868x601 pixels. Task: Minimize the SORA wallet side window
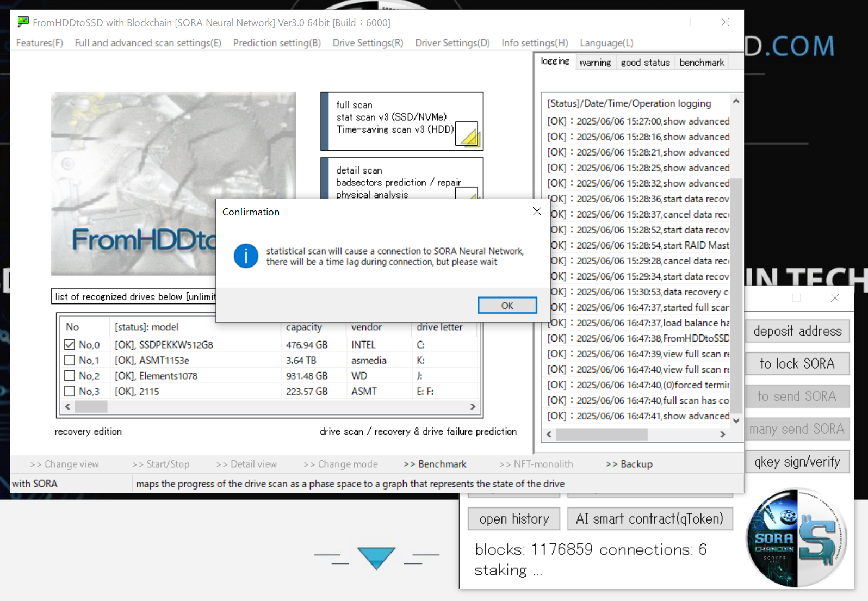(x=759, y=298)
